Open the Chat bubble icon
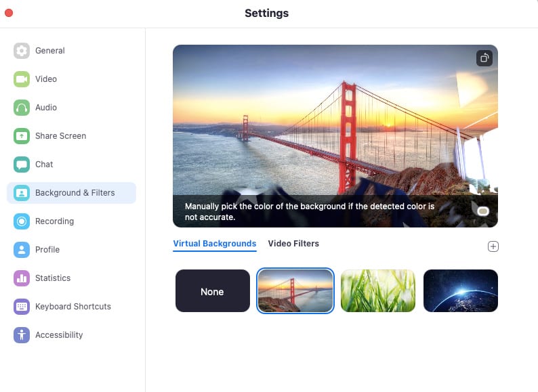Viewport: 538px width, 392px height. click(22, 165)
